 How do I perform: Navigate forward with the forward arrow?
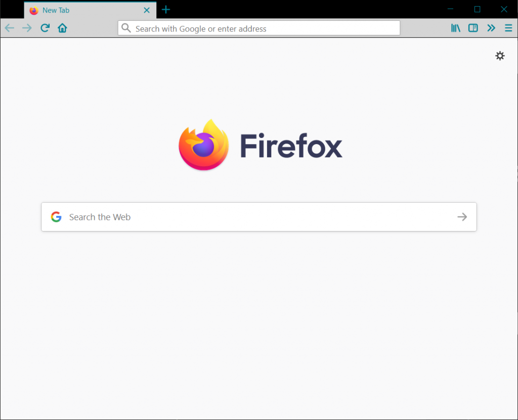[x=26, y=28]
